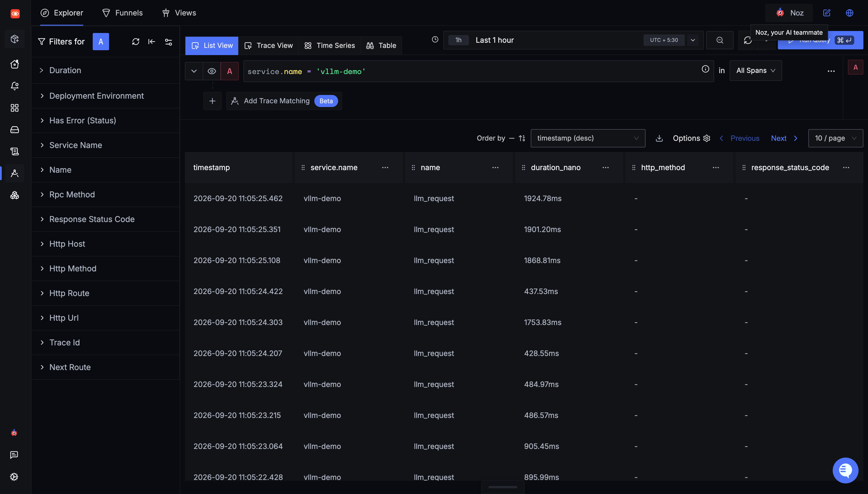This screenshot has height=494, width=868.
Task: Click the duration 1753.83ms cell
Action: (x=542, y=322)
